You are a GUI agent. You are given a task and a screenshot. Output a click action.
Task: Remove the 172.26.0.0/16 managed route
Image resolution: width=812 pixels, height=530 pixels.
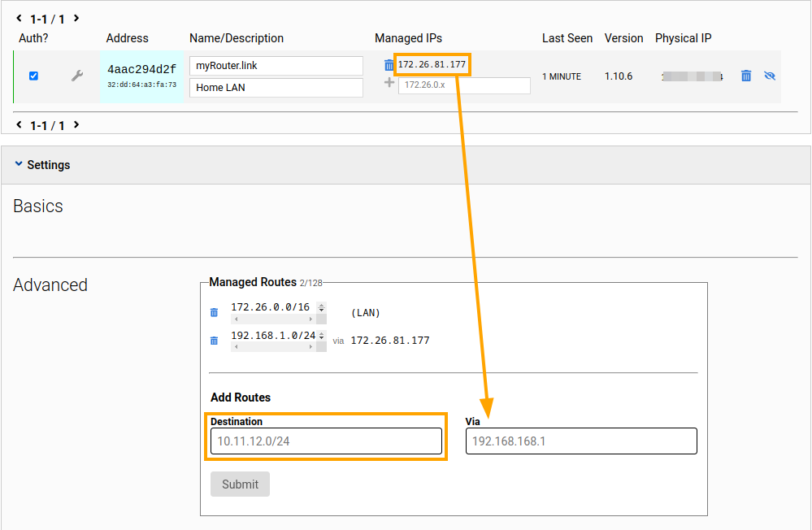tap(215, 313)
